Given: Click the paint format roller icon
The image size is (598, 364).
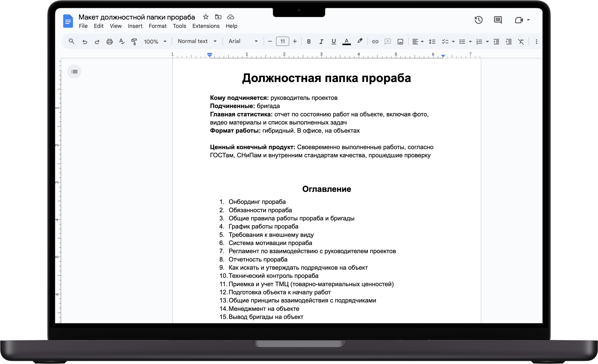Looking at the screenshot, I should pyautogui.click(x=134, y=41).
